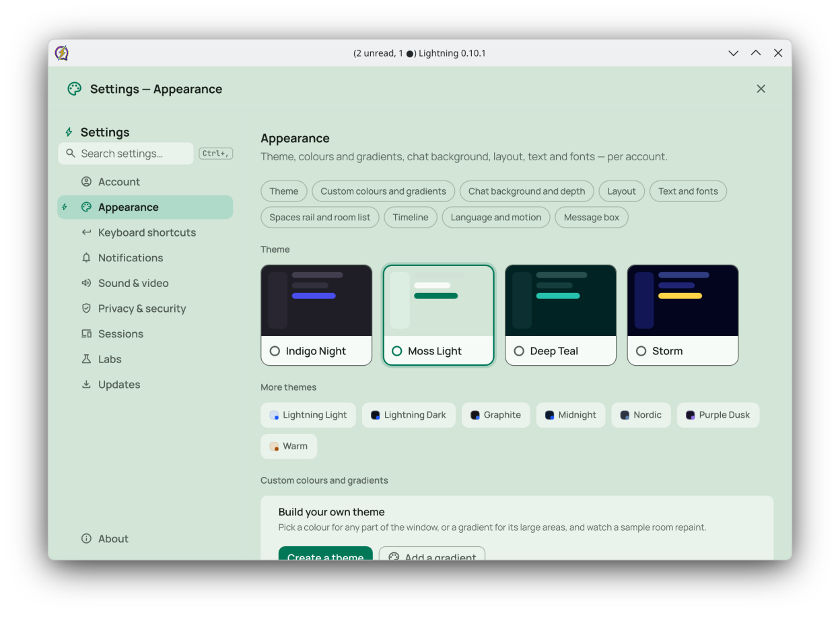Go to Notifications settings
Image resolution: width=840 pixels, height=617 pixels.
pyautogui.click(x=145, y=258)
